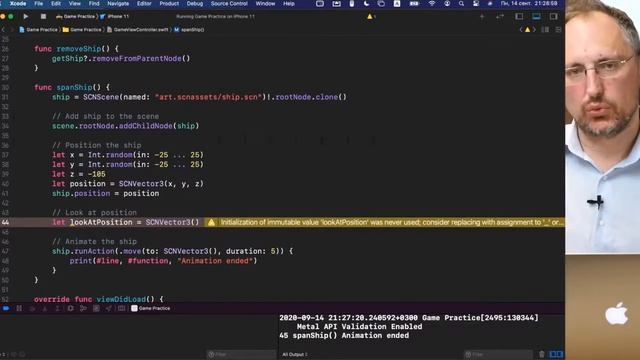The image size is (640, 360).
Task: Click Wi-Fi icon in menu bar
Action: [x=432, y=4]
